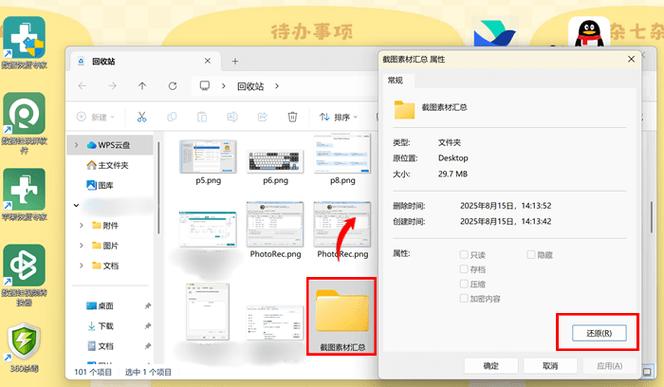Open the QQ penguin desktop icon

[x=589, y=32]
